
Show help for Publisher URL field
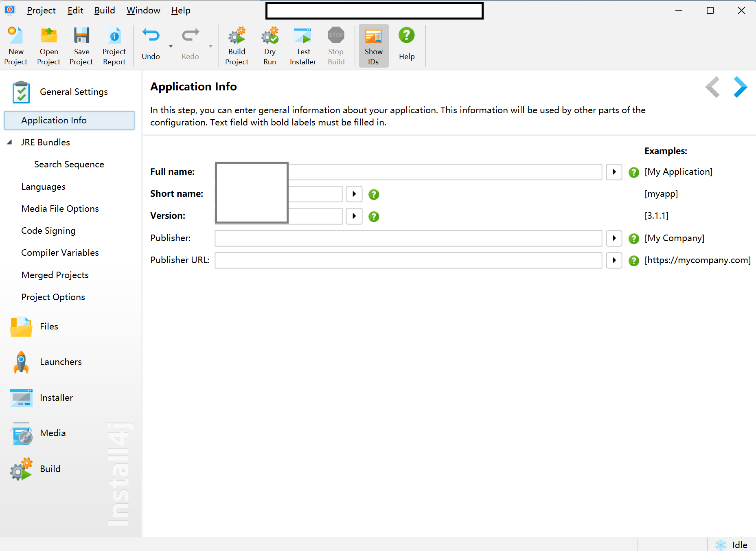tap(634, 261)
